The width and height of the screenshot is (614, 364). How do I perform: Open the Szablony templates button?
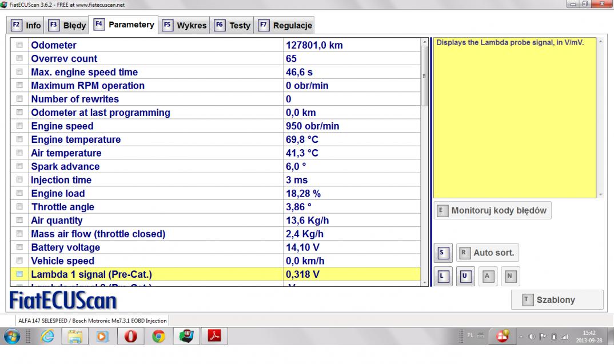pos(557,300)
